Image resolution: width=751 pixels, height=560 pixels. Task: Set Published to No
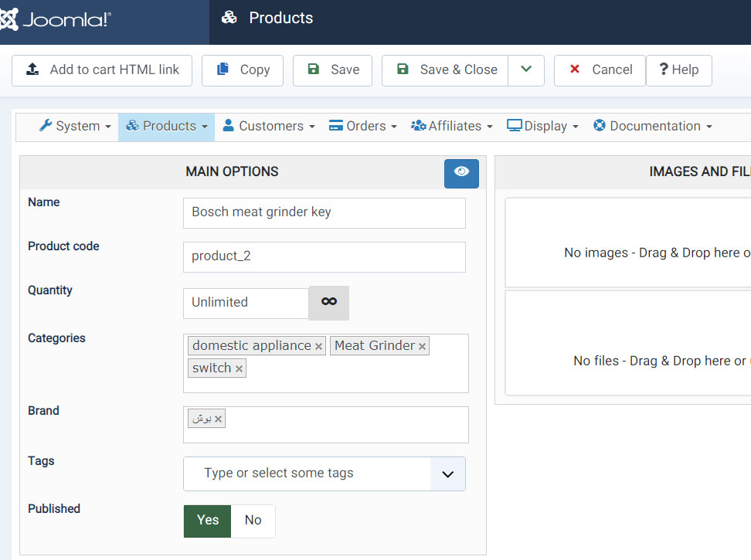tap(253, 521)
